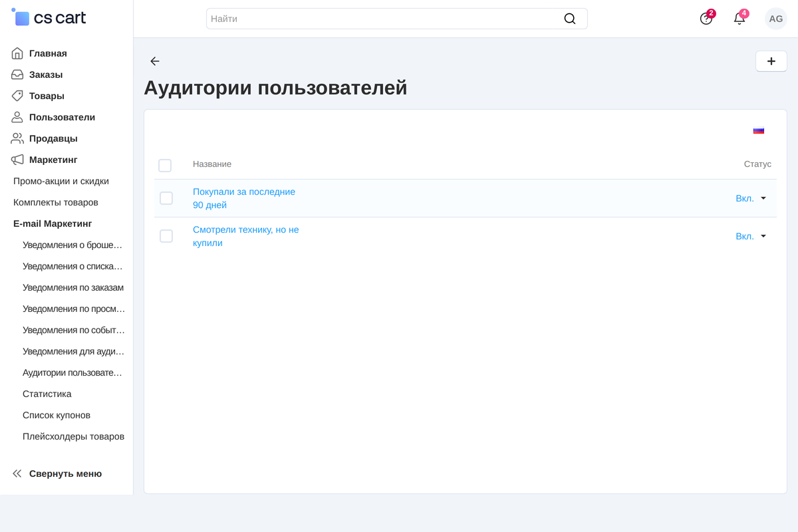Click the home icon beside Главная

(17, 53)
